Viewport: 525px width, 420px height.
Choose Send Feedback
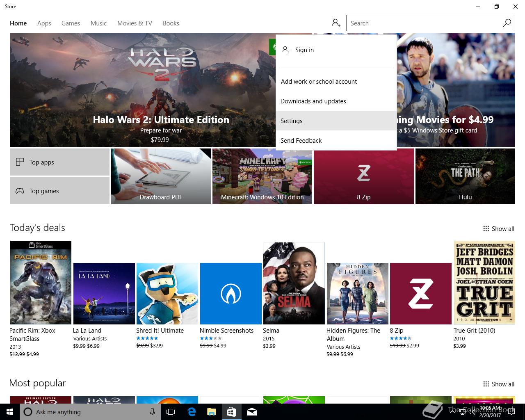[336, 140]
